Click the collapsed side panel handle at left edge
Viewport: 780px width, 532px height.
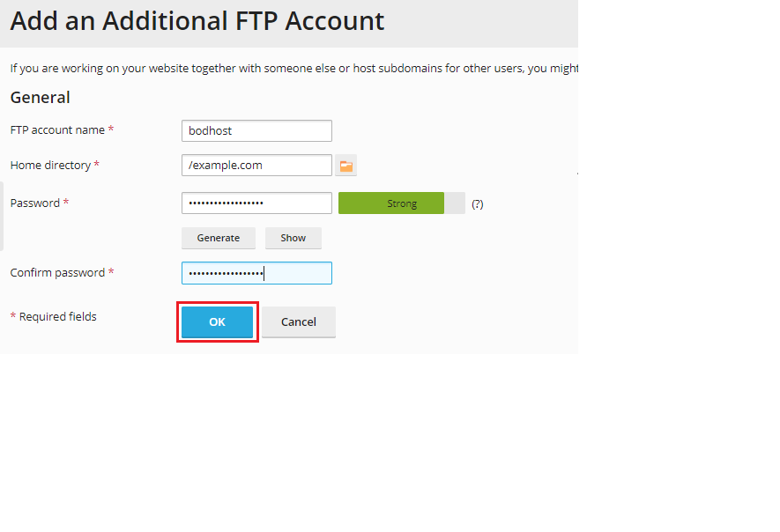(x=2, y=216)
